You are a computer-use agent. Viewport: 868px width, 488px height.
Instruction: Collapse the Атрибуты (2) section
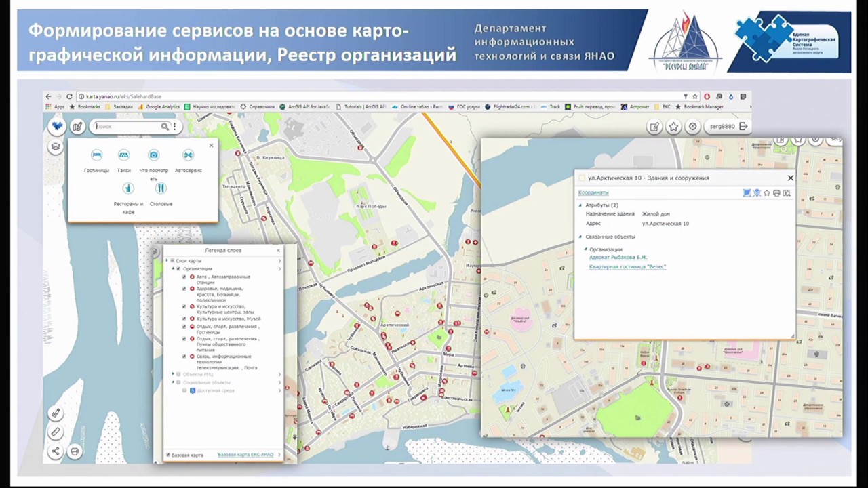[x=580, y=205]
